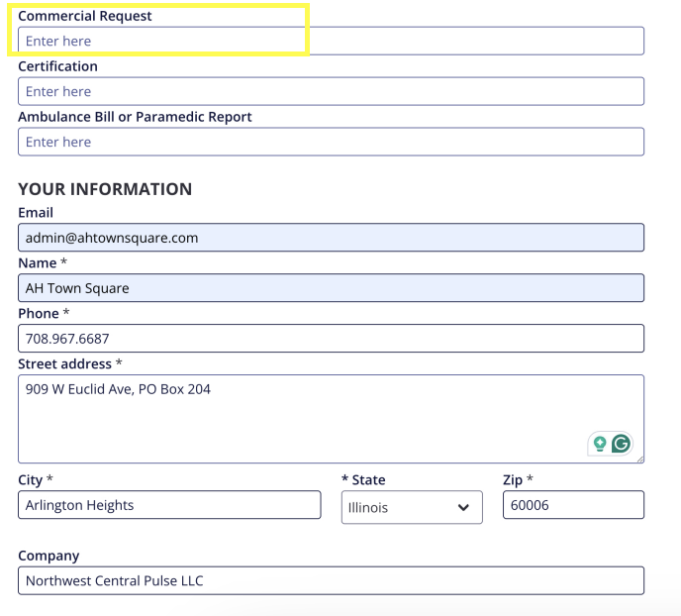Click the Company label text
The height and width of the screenshot is (616, 681).
[x=49, y=556]
